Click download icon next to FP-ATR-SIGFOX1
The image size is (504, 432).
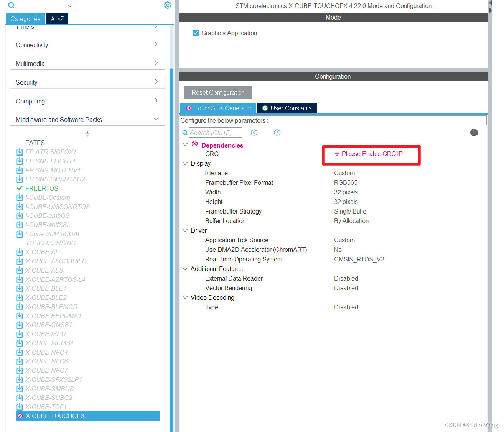point(20,152)
